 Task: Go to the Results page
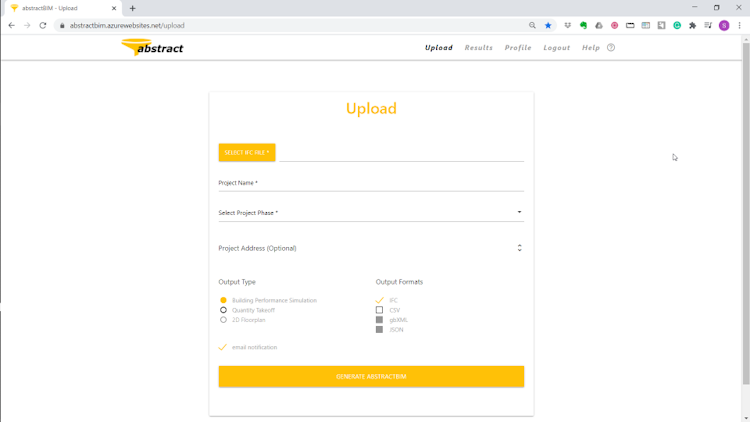tap(479, 48)
